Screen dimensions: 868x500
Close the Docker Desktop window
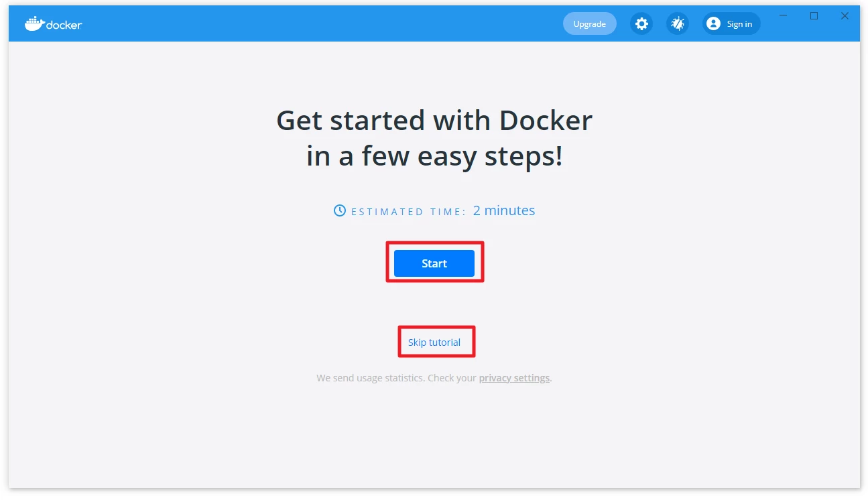point(845,16)
